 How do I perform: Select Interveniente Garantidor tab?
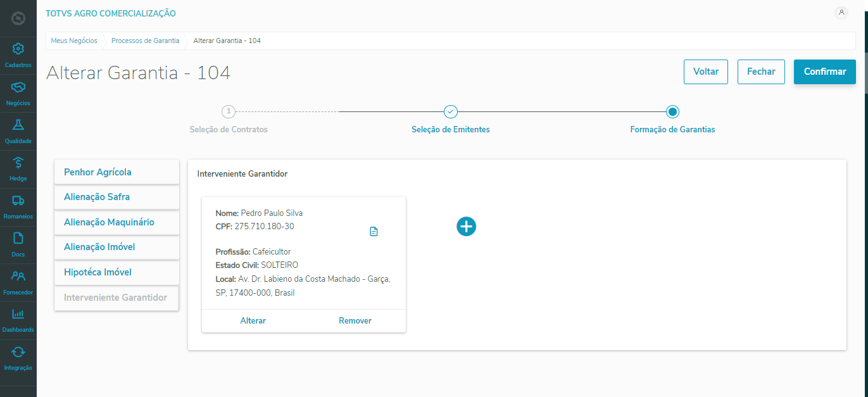(116, 298)
